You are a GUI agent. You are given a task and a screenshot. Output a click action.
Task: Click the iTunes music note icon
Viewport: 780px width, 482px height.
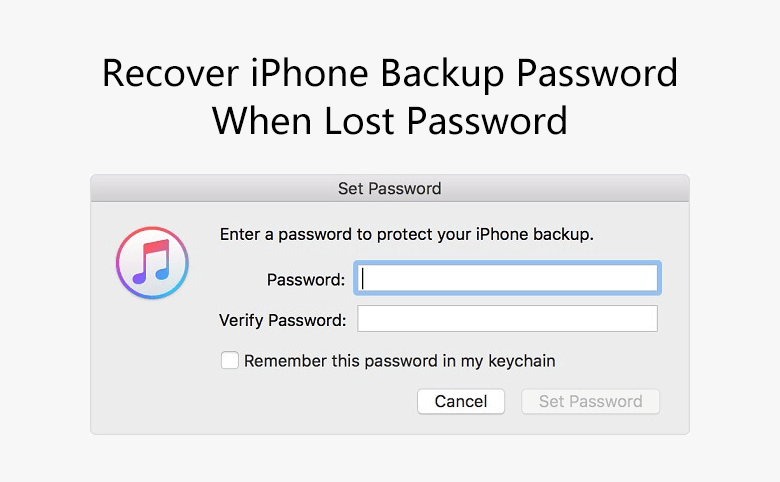pos(152,263)
